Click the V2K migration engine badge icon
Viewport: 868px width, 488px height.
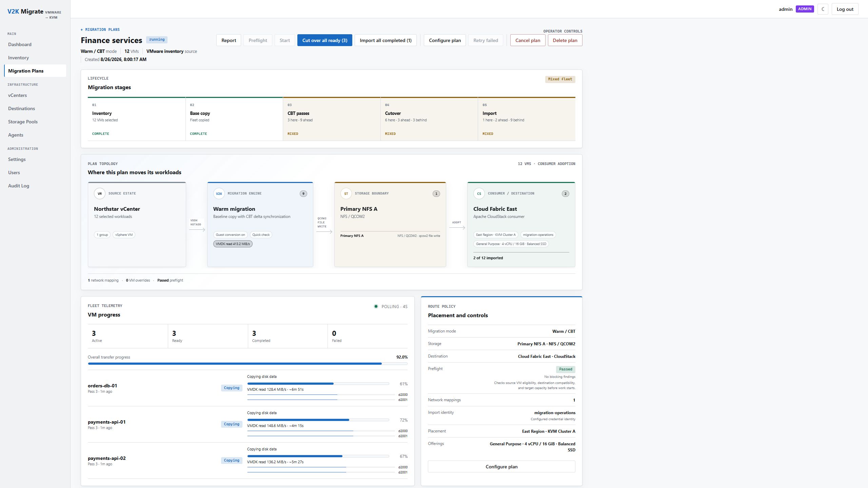[219, 194]
